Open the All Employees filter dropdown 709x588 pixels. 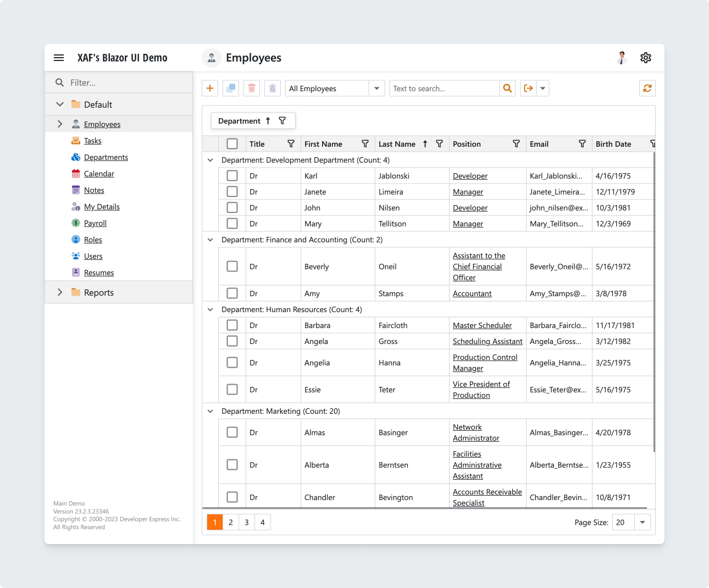[x=335, y=88]
